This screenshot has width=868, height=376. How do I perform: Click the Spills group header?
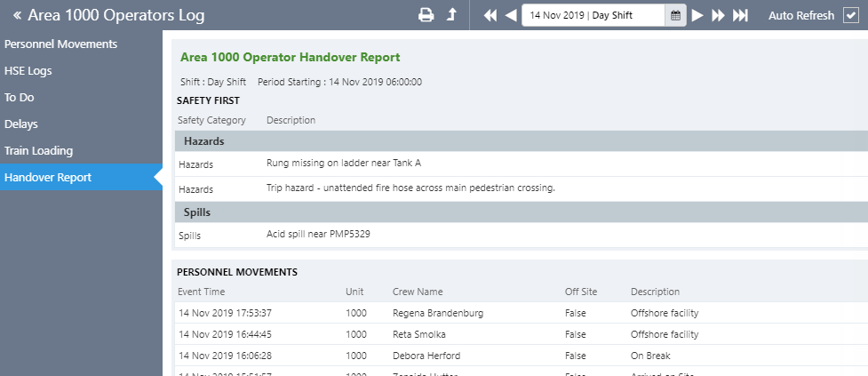521,212
